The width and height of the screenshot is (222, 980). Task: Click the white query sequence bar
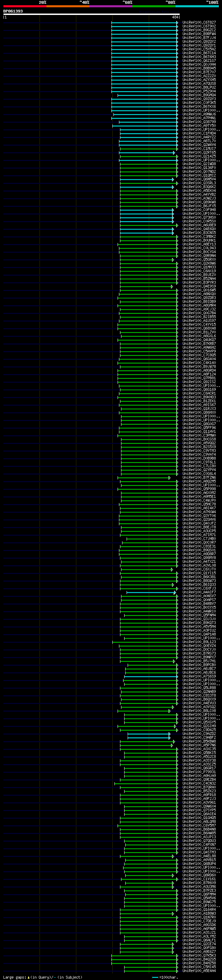click(92, 15)
